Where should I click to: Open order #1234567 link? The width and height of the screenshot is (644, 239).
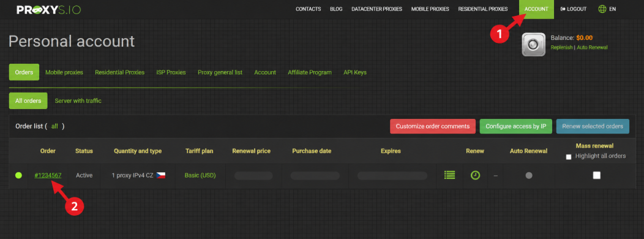[x=48, y=175]
